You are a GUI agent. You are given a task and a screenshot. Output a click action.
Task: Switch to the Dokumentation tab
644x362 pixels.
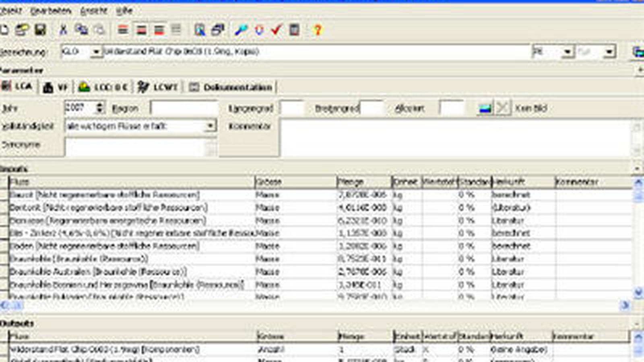(231, 87)
